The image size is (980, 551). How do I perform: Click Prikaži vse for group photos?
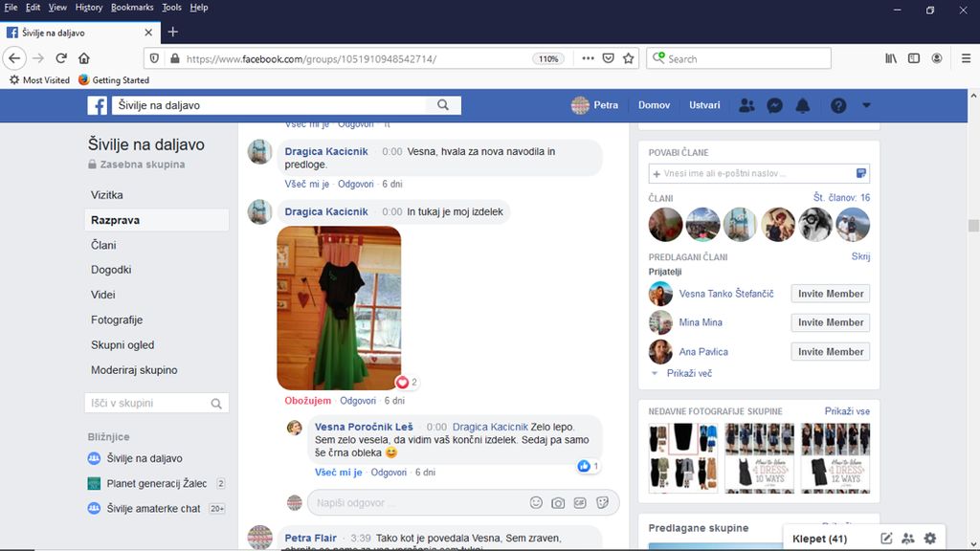tap(847, 411)
